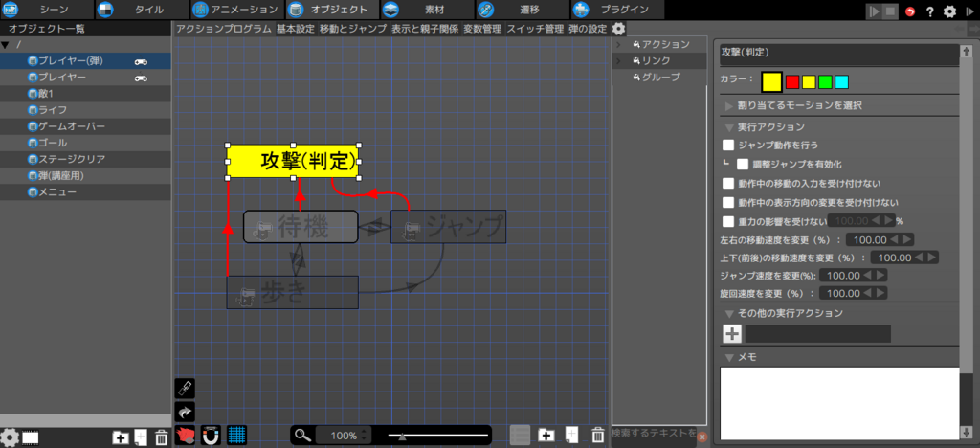Click the magnifier zoom icon
Screen dimensions: 980x448
pos(303,436)
